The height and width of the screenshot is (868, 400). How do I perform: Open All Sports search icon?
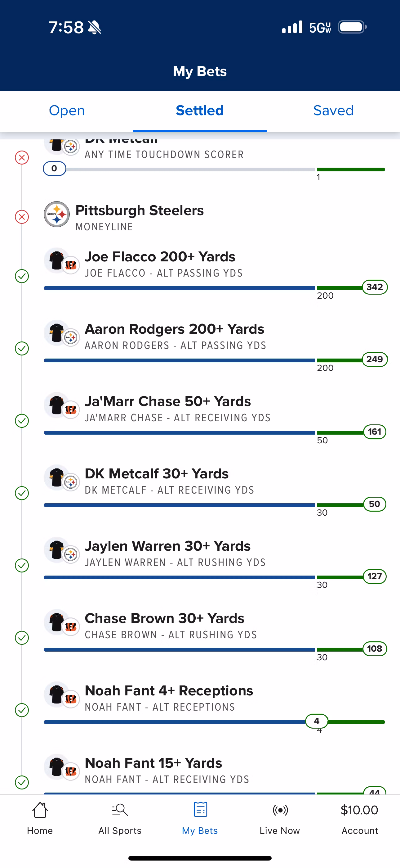pos(119,810)
